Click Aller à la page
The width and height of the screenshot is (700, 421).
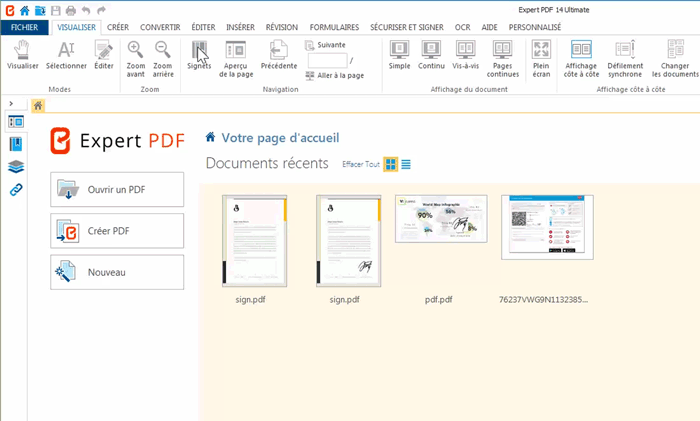click(335, 75)
